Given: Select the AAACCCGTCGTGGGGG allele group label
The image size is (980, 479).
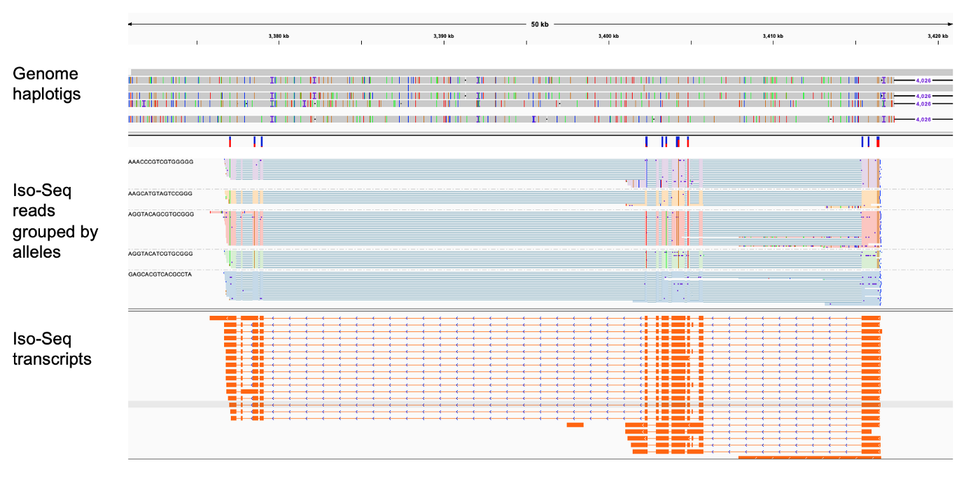Looking at the screenshot, I should tap(161, 162).
